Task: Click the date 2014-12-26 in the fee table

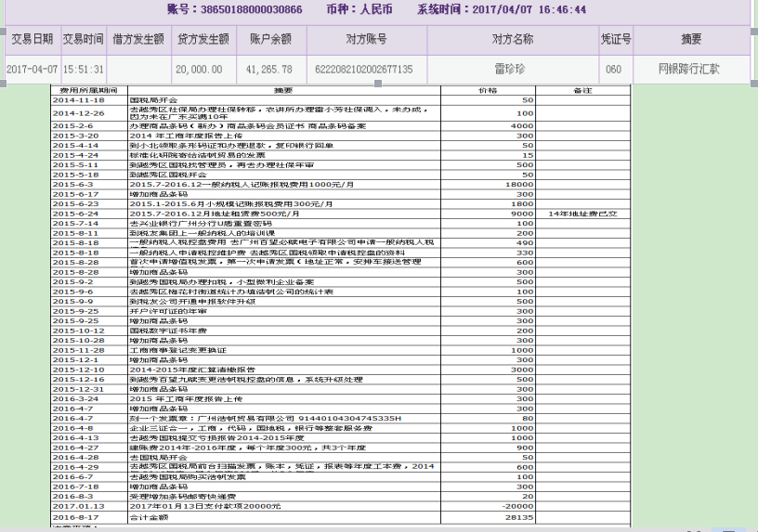Action: pyautogui.click(x=78, y=113)
